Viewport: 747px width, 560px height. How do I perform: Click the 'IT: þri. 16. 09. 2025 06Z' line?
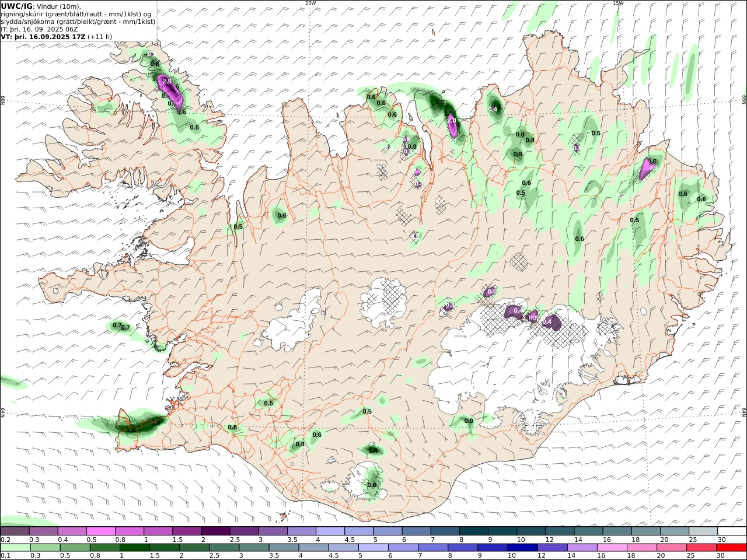[x=40, y=29]
